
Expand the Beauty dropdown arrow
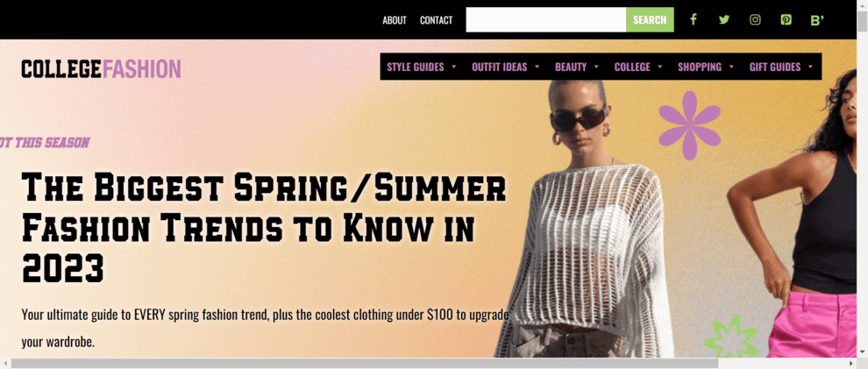coord(596,67)
